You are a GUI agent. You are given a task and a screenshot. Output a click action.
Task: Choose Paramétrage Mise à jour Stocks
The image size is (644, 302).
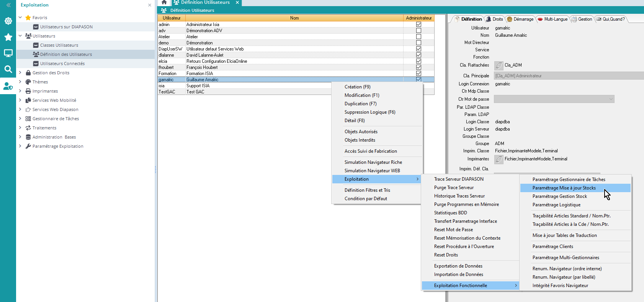pyautogui.click(x=564, y=188)
